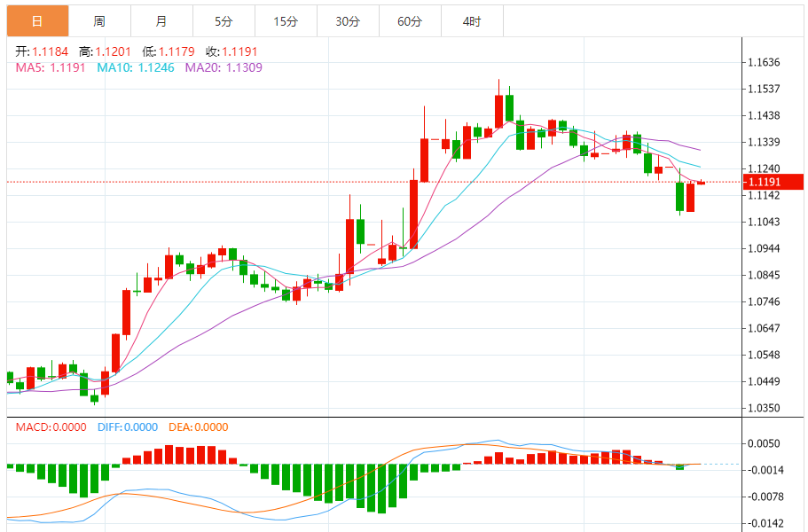Click the 1.0449 price axis label

(x=764, y=381)
